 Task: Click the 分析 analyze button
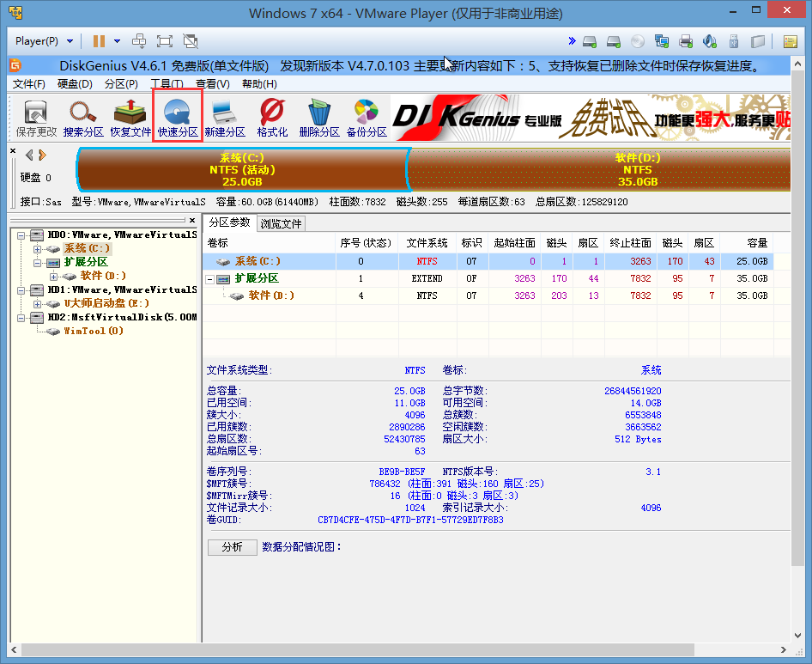pos(232,547)
